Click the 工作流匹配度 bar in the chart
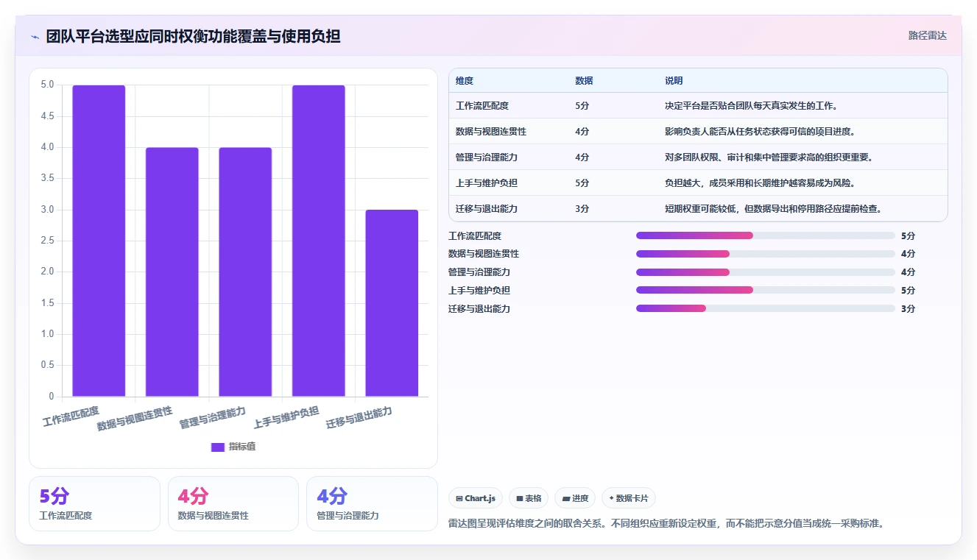Viewport: 977px width, 560px height. (99, 241)
